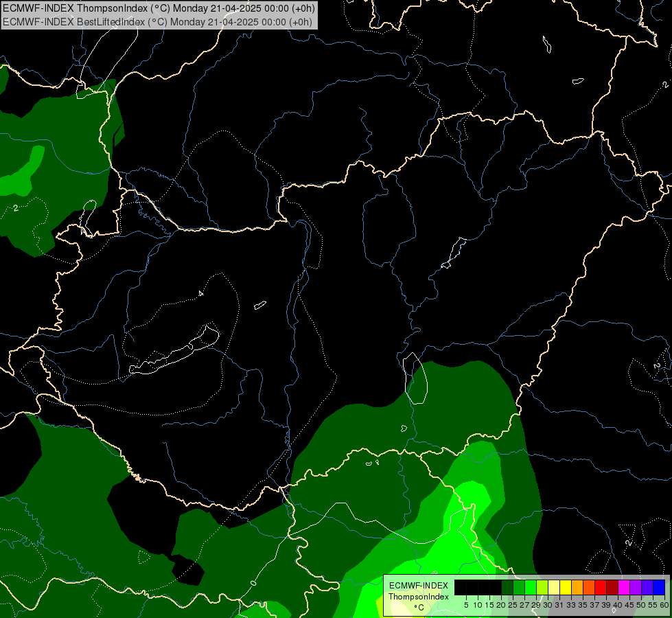This screenshot has width=672, height=618.
Task: Select the orange 33-35 legend swatch
Action: tap(577, 587)
